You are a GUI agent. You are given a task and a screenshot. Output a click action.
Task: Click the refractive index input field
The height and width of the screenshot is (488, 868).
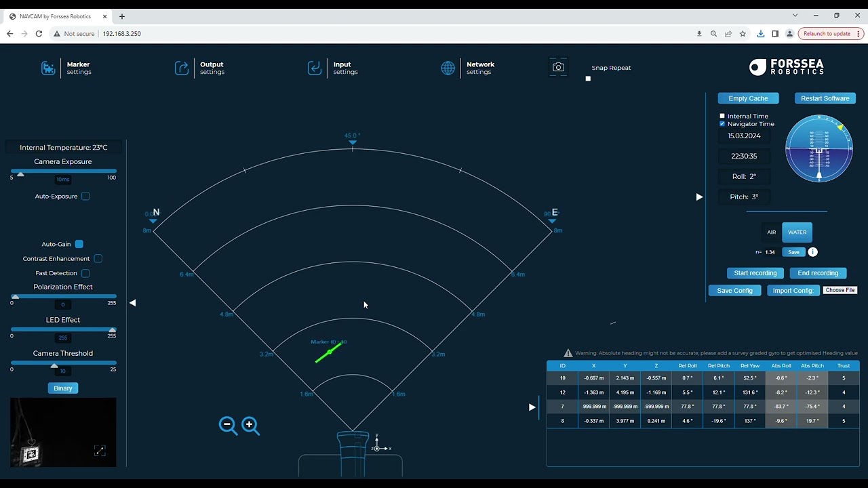pos(770,252)
